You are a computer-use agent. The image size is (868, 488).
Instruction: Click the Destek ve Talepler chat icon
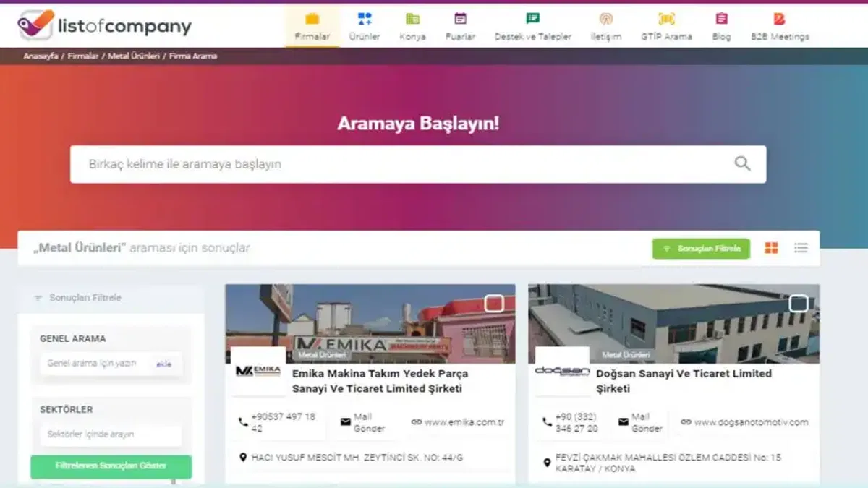tap(533, 19)
